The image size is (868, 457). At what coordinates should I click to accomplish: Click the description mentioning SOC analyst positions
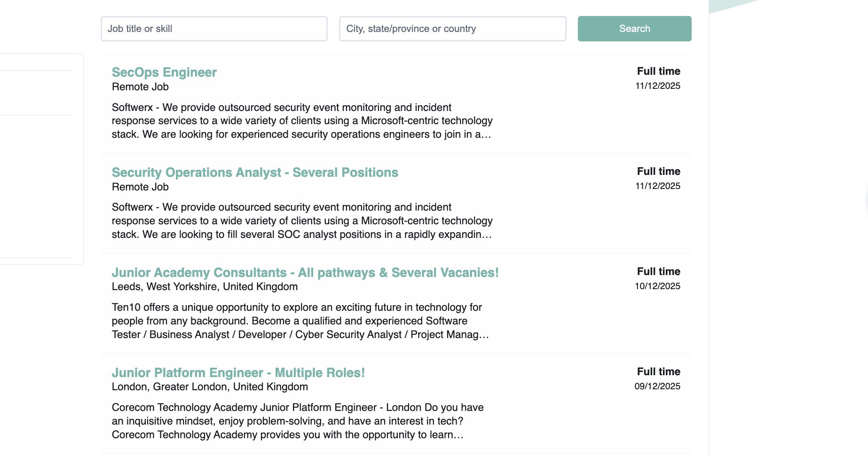click(x=302, y=221)
